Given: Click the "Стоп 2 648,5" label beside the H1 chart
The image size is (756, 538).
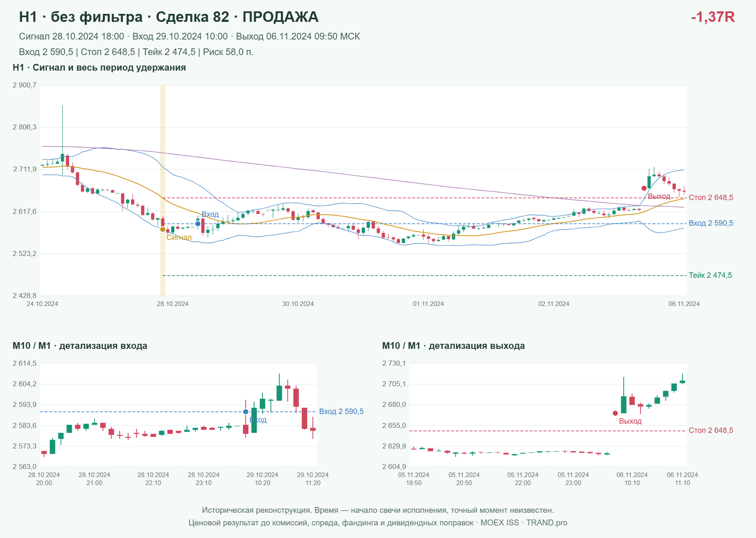Looking at the screenshot, I should pyautogui.click(x=711, y=198).
